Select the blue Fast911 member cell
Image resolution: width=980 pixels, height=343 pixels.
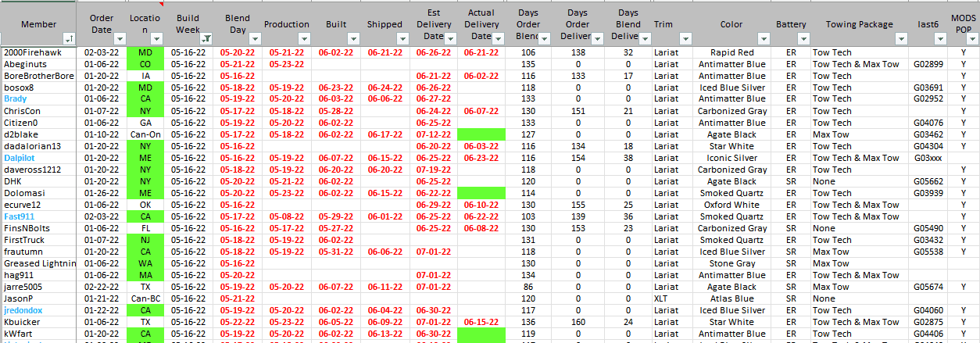point(19,216)
